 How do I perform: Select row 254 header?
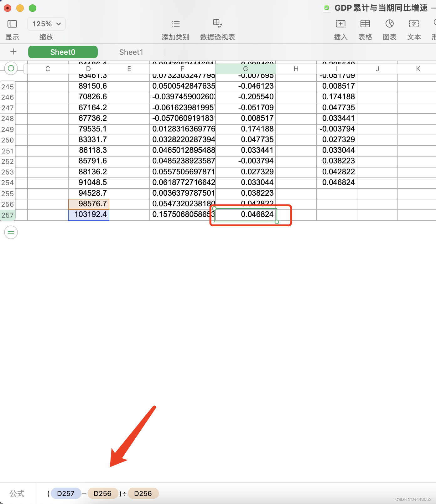[x=8, y=183]
